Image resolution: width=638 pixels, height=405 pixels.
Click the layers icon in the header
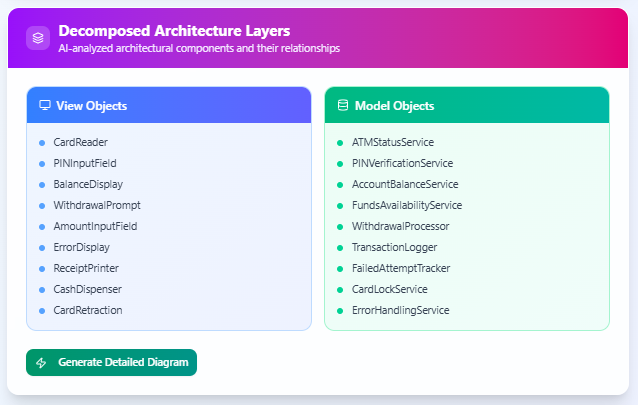click(38, 38)
